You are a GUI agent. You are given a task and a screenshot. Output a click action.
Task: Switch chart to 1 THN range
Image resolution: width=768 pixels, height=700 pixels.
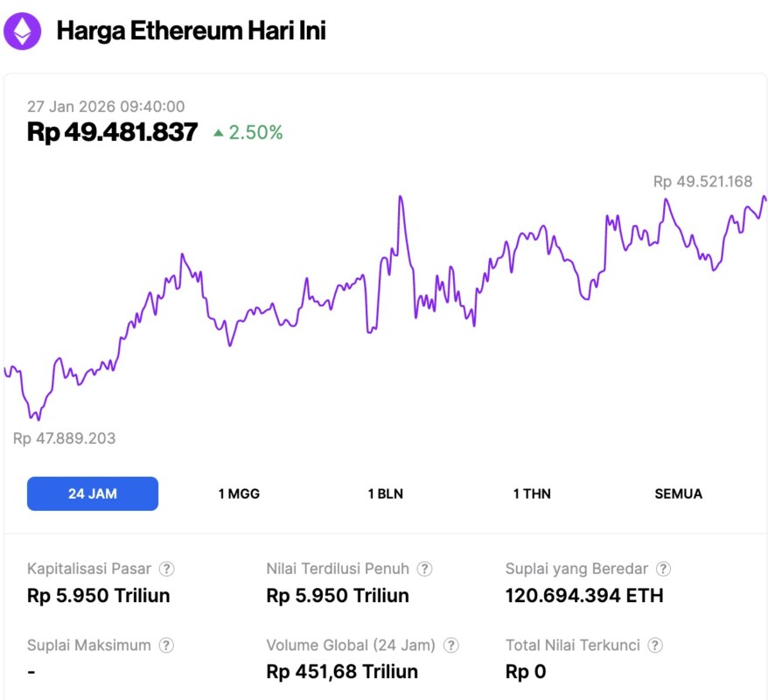[532, 493]
